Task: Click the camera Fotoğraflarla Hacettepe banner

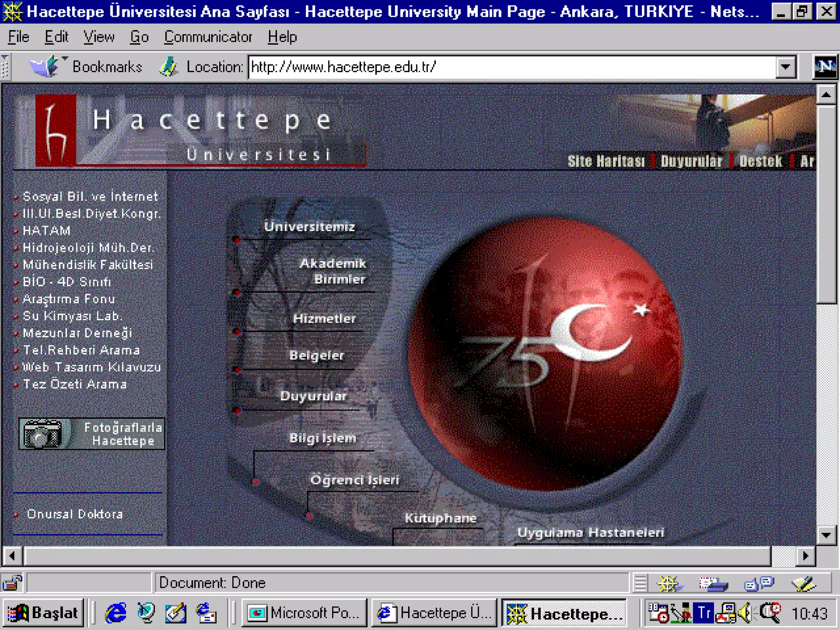Action: 92,434
